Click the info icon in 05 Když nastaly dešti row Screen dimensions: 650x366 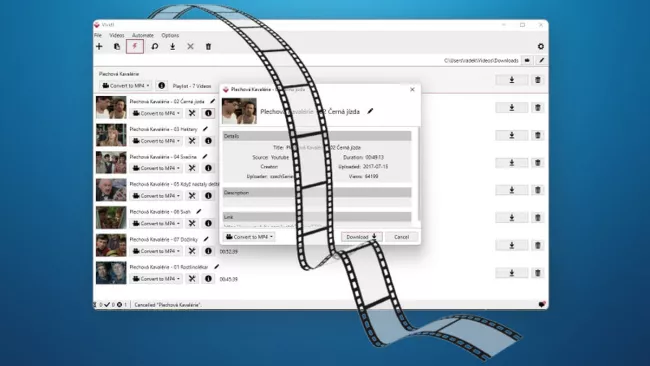tap(208, 196)
